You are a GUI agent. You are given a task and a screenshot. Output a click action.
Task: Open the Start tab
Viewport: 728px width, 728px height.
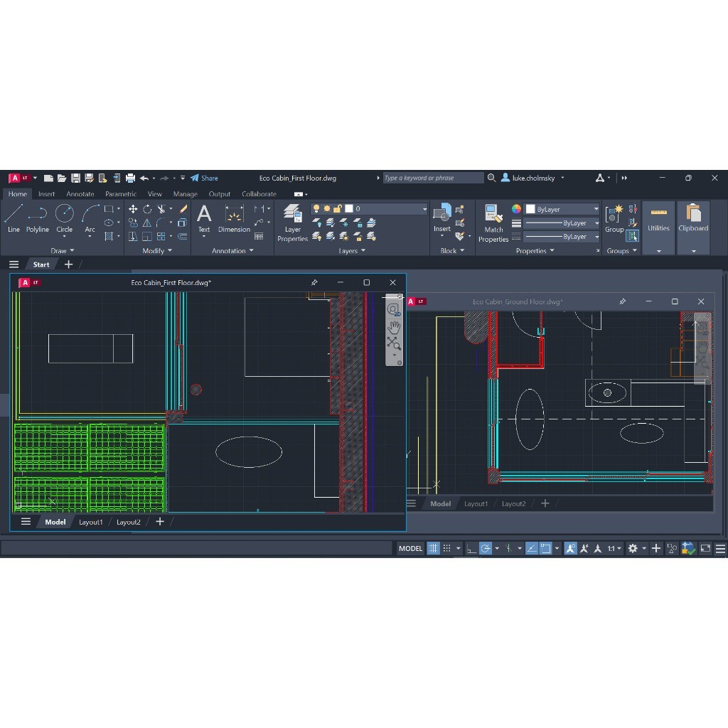coord(41,264)
